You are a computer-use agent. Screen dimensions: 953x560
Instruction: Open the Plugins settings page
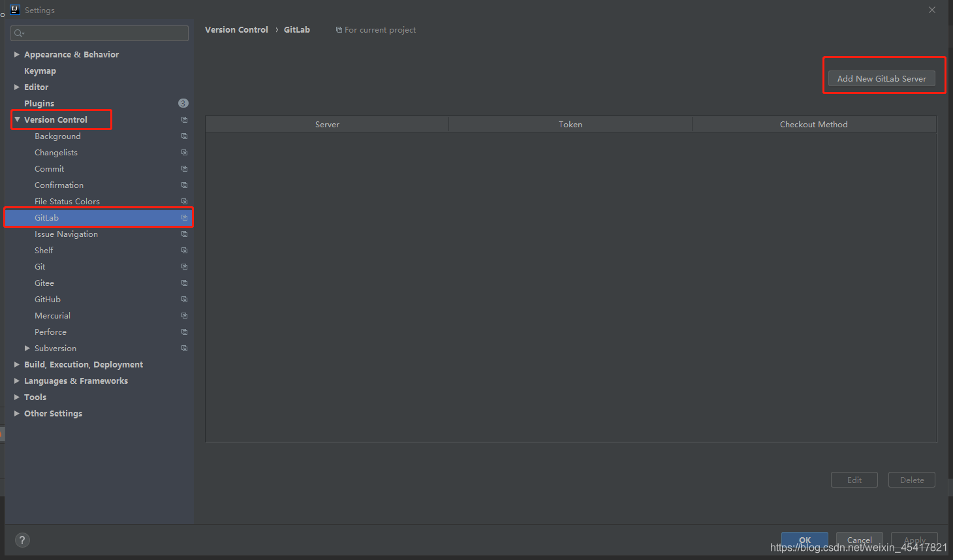click(x=39, y=104)
